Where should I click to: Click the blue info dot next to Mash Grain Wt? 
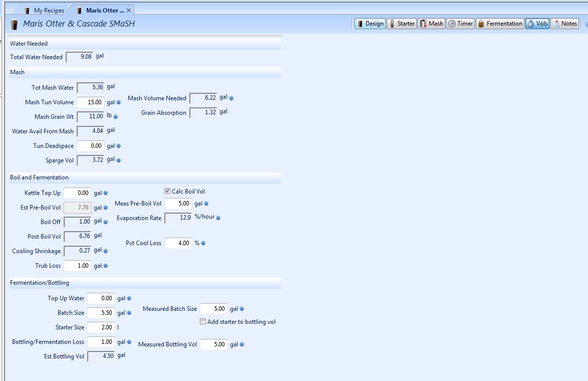tap(116, 117)
